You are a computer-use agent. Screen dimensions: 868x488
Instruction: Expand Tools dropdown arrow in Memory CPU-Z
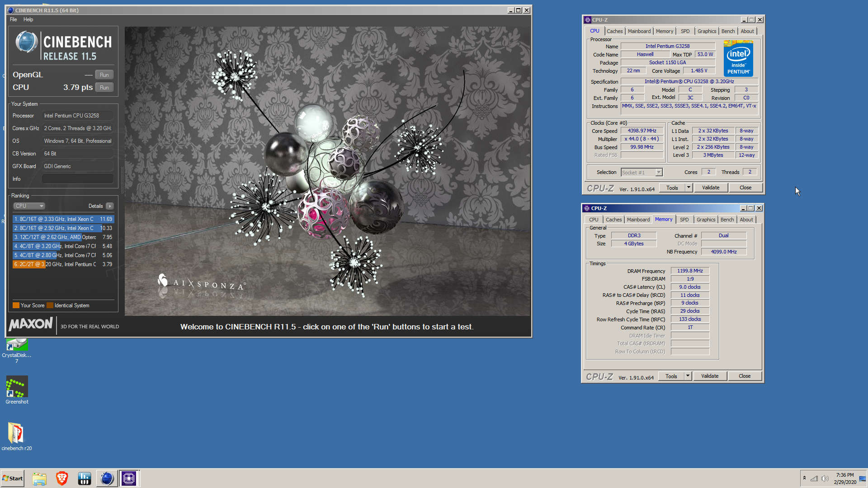point(688,376)
